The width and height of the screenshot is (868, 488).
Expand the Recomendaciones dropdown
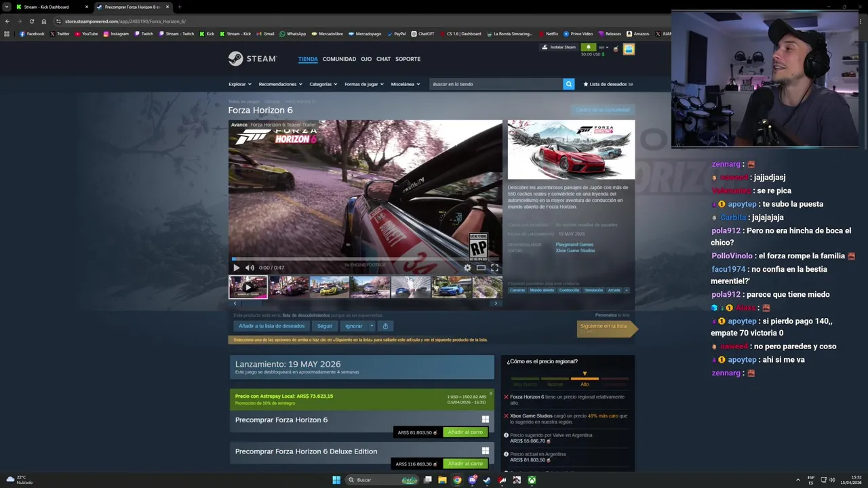(x=280, y=84)
